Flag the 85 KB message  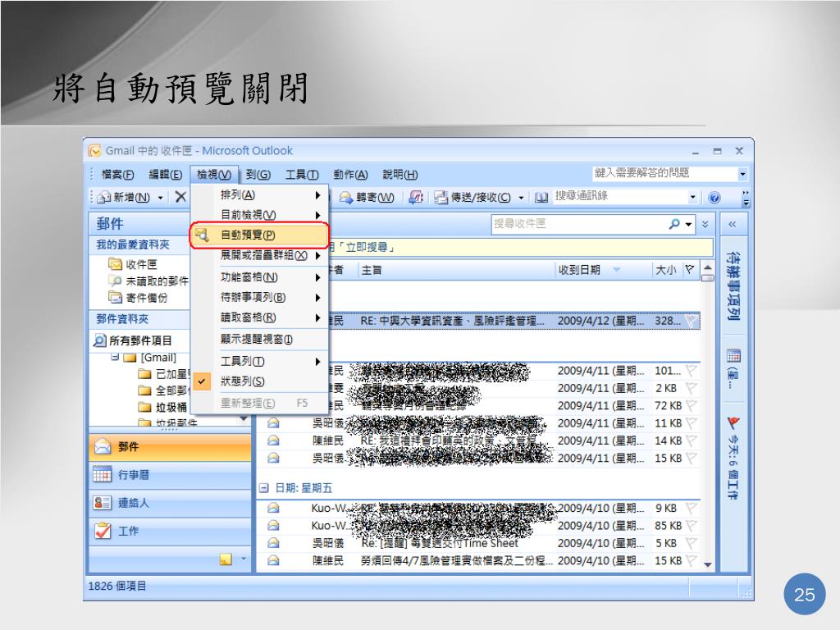click(691, 526)
